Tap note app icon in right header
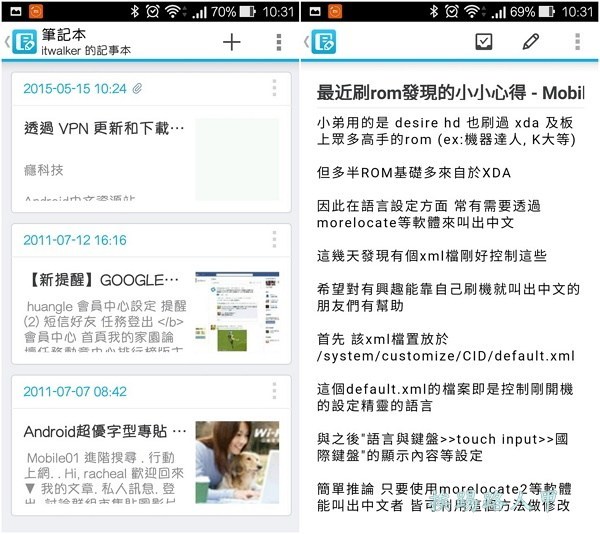 [324, 42]
